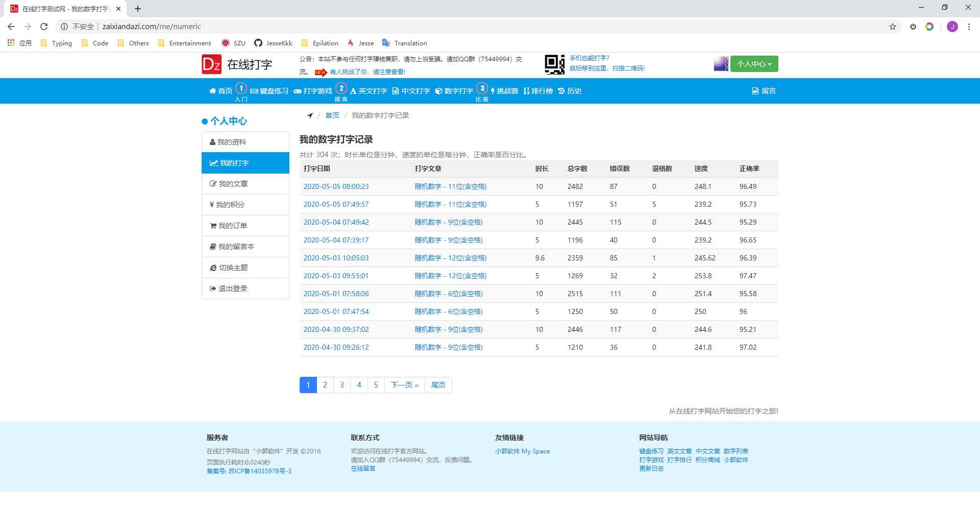Open 在线留言 footer link

point(363,469)
